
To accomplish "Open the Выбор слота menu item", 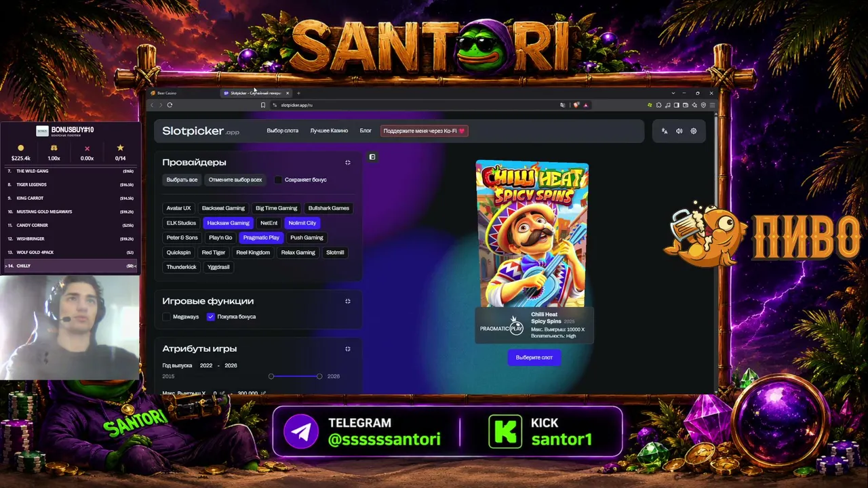I will [x=283, y=131].
